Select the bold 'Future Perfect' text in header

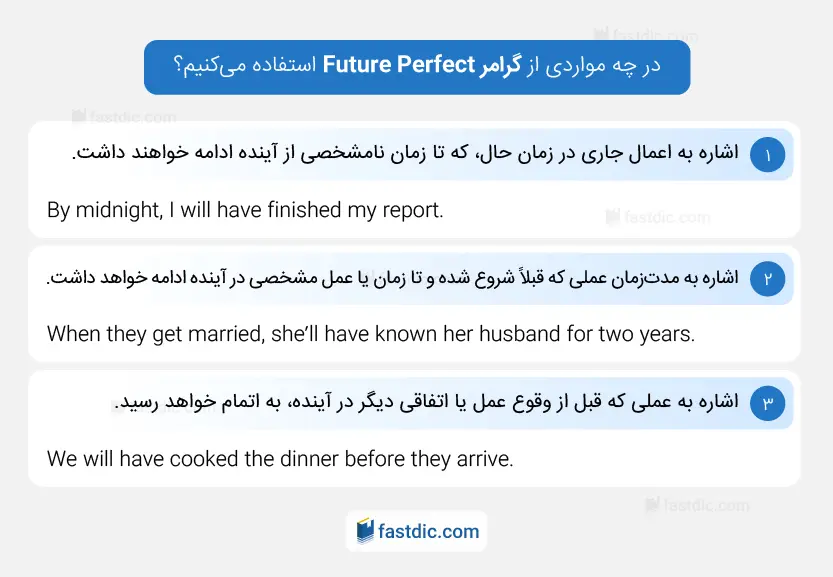pyautogui.click(x=398, y=64)
